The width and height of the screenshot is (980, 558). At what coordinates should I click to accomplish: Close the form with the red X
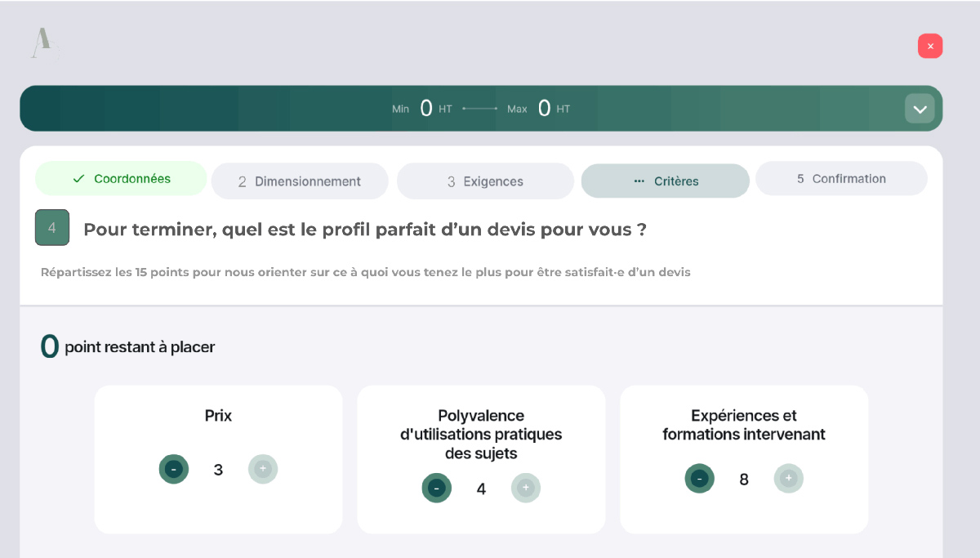[930, 47]
